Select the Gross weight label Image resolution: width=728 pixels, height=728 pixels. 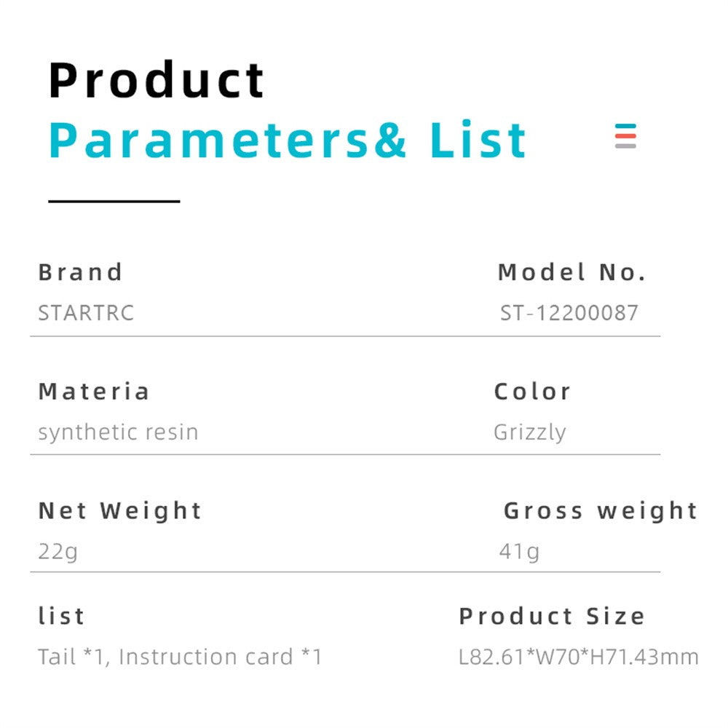(600, 510)
